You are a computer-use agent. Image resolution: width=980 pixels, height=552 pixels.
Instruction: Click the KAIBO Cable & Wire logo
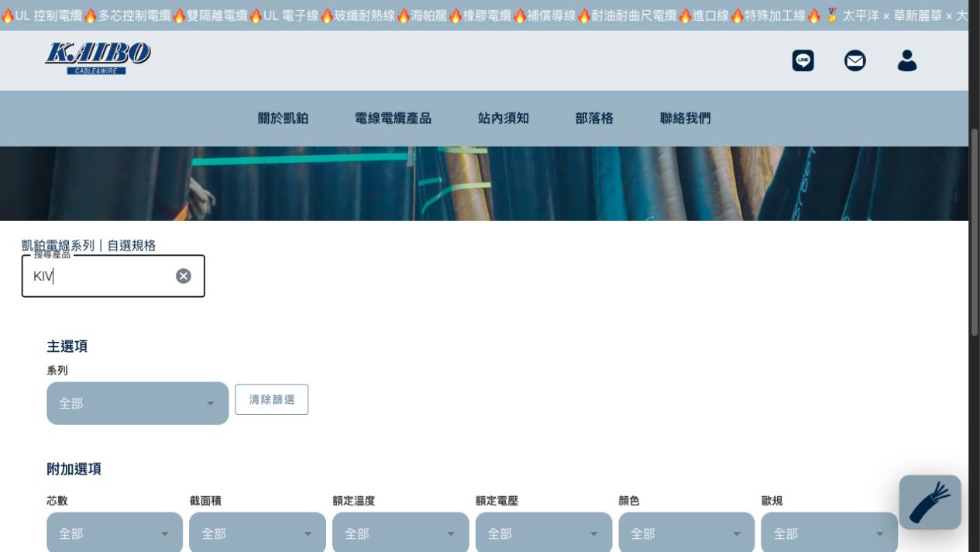point(98,58)
